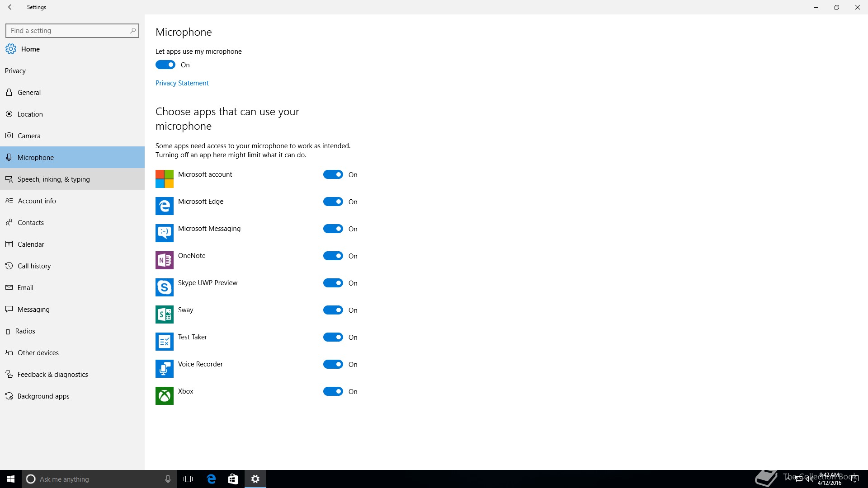Open the Call history section
The width and height of the screenshot is (868, 488).
(72, 266)
